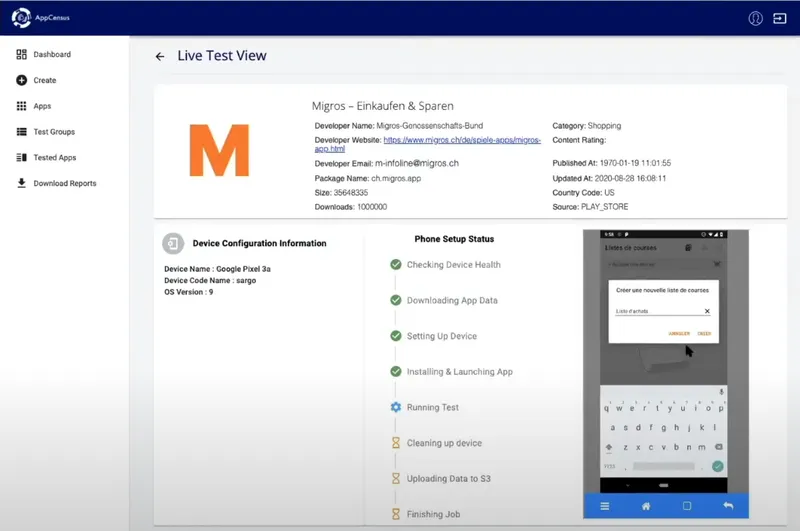The height and width of the screenshot is (531, 800).
Task: Click the developer email m-infoline@migros.ch
Action: pyautogui.click(x=417, y=163)
